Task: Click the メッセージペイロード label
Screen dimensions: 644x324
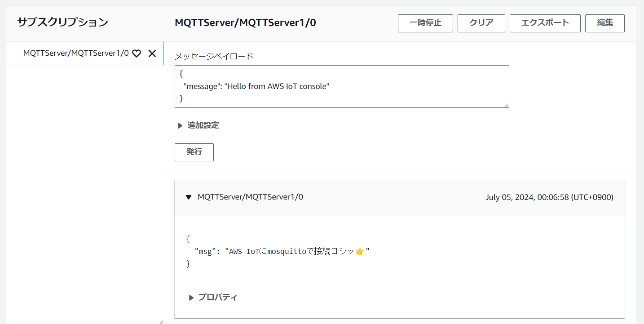Action: pyautogui.click(x=214, y=56)
